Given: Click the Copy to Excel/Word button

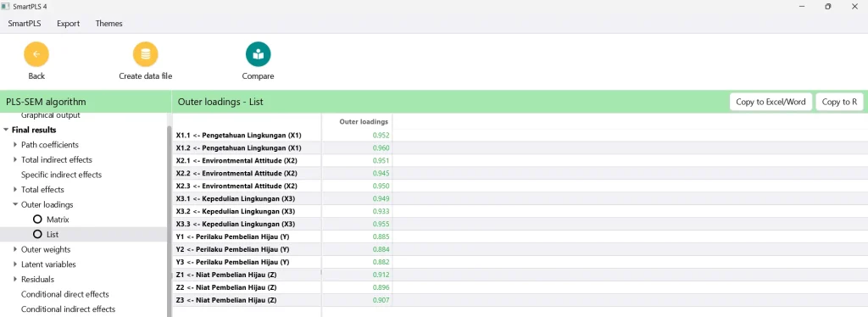Looking at the screenshot, I should [771, 102].
